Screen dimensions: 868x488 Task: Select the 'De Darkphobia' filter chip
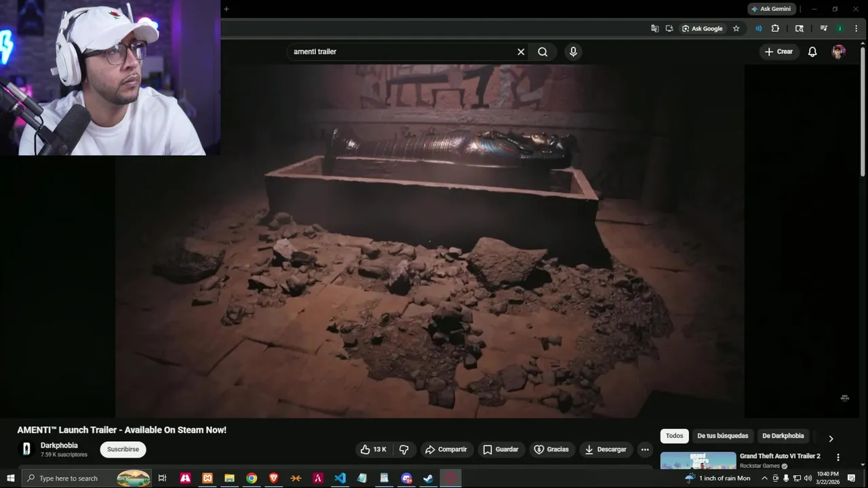783,436
